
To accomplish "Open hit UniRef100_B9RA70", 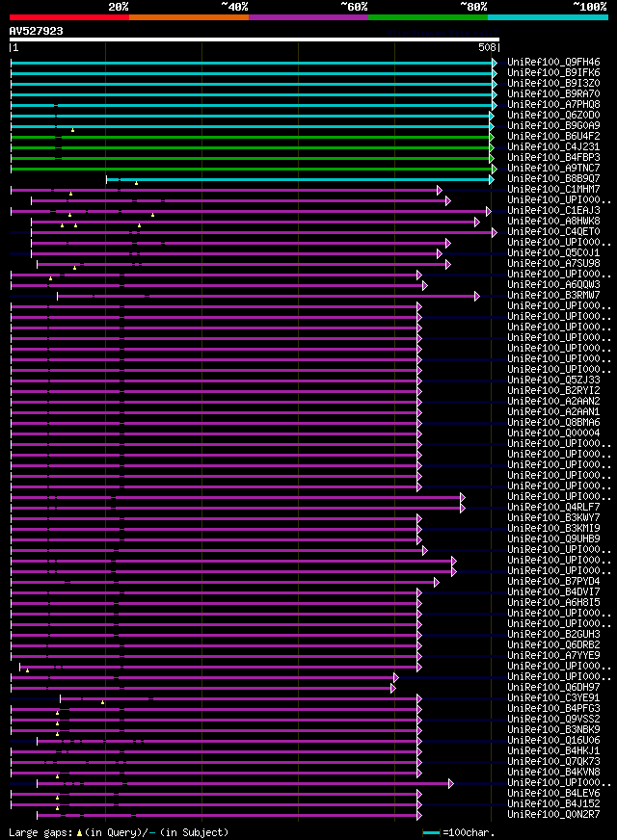I will point(553,93).
